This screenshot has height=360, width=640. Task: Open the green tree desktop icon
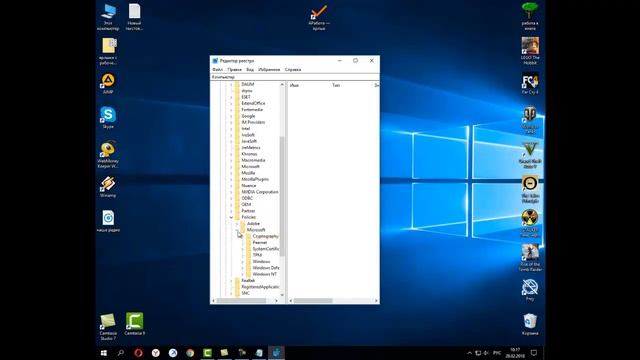point(530,16)
